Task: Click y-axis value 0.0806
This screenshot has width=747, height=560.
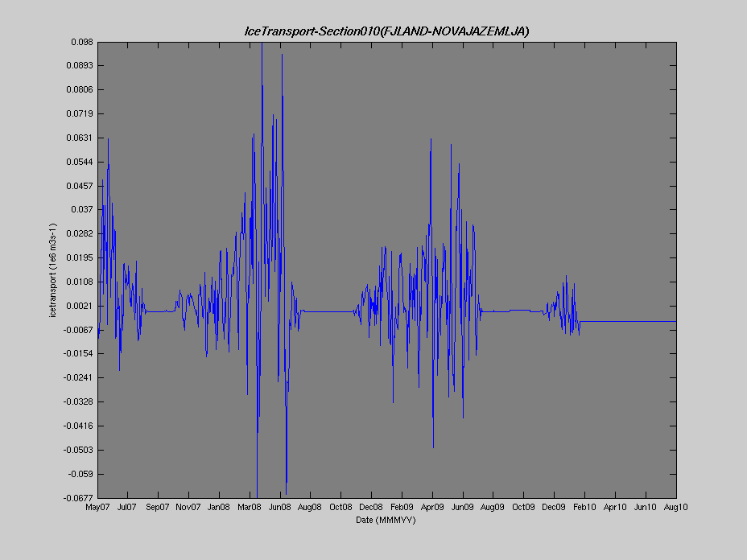Action: coord(80,89)
